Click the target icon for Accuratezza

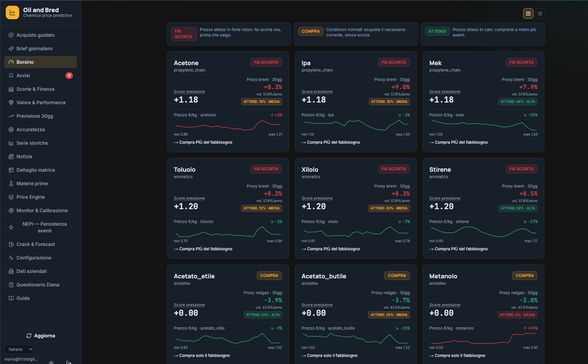11,130
